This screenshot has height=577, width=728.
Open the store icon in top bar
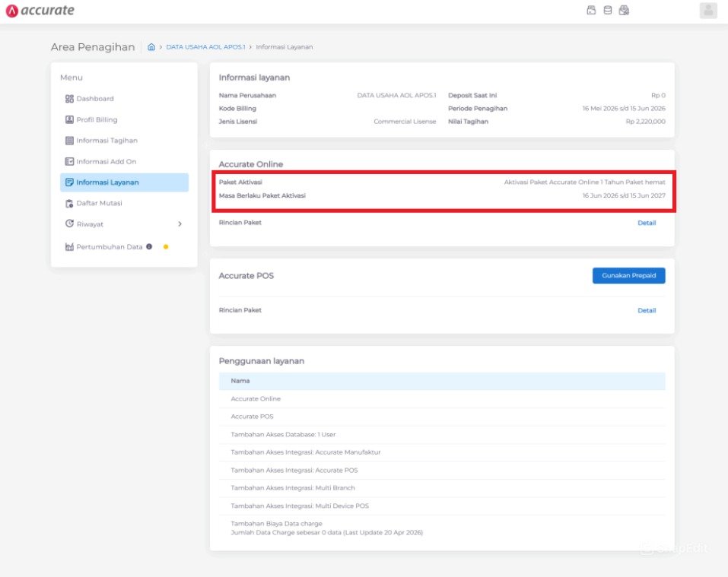coord(591,10)
